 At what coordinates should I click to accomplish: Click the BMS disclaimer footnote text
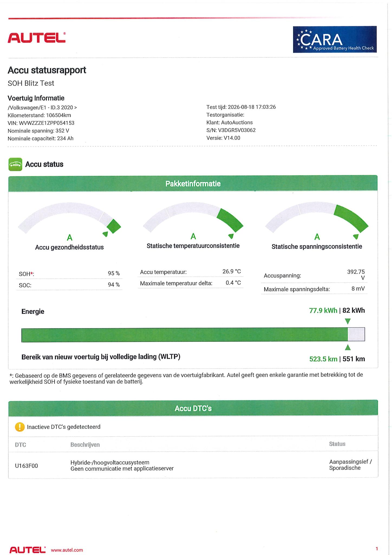click(186, 378)
